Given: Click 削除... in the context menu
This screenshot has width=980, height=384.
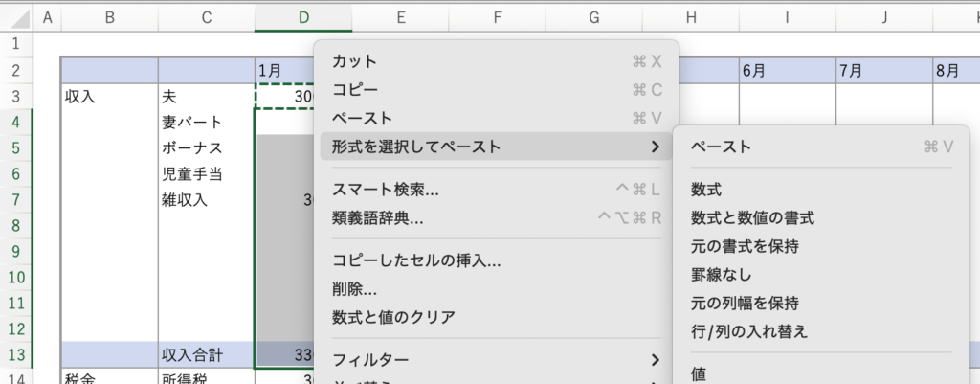Looking at the screenshot, I should pos(354,289).
